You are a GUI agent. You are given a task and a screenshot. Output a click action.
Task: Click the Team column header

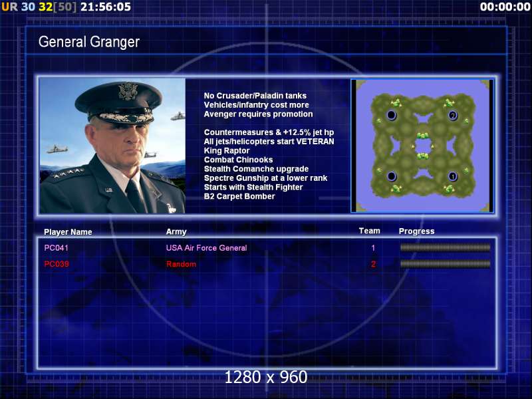[x=370, y=231]
